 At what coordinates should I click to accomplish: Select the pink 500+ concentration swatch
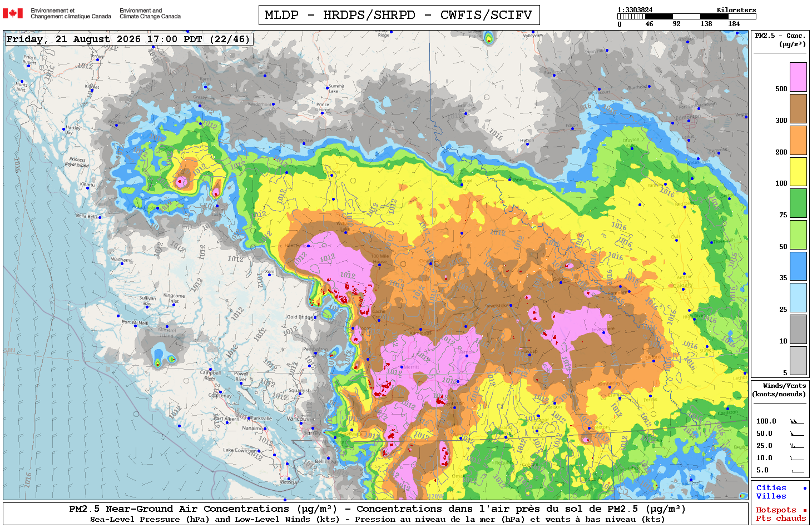[x=798, y=77]
